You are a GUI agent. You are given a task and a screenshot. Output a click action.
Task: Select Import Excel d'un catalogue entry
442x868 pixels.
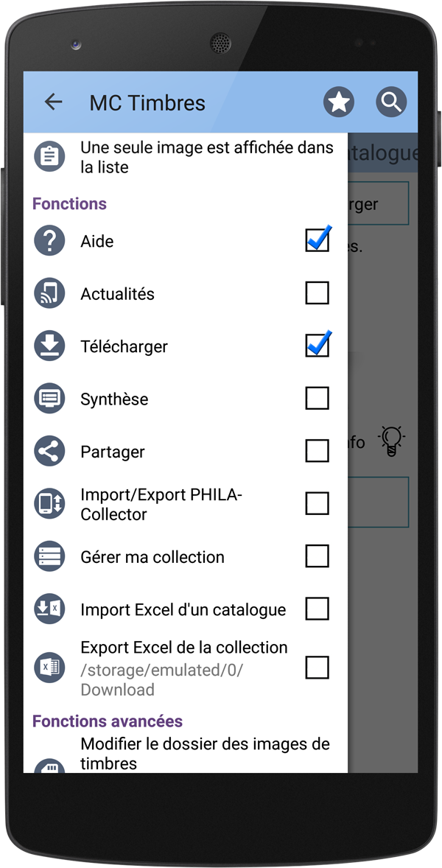tap(186, 609)
